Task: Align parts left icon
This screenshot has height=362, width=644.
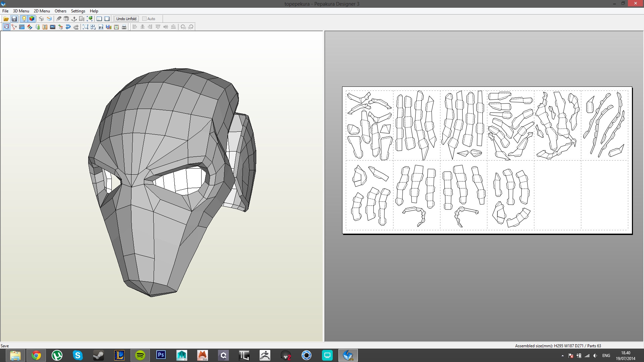Action: (x=135, y=27)
